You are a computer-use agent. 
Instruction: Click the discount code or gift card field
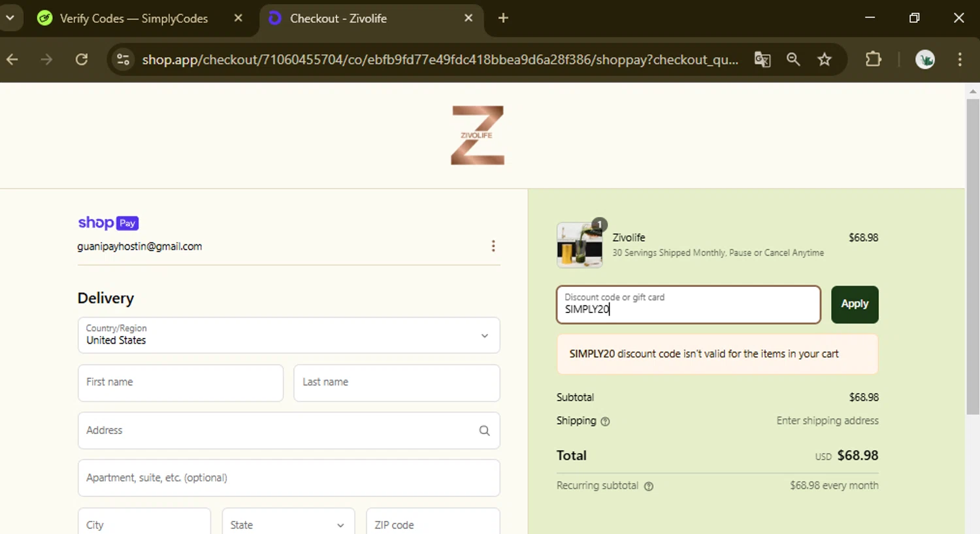689,305
